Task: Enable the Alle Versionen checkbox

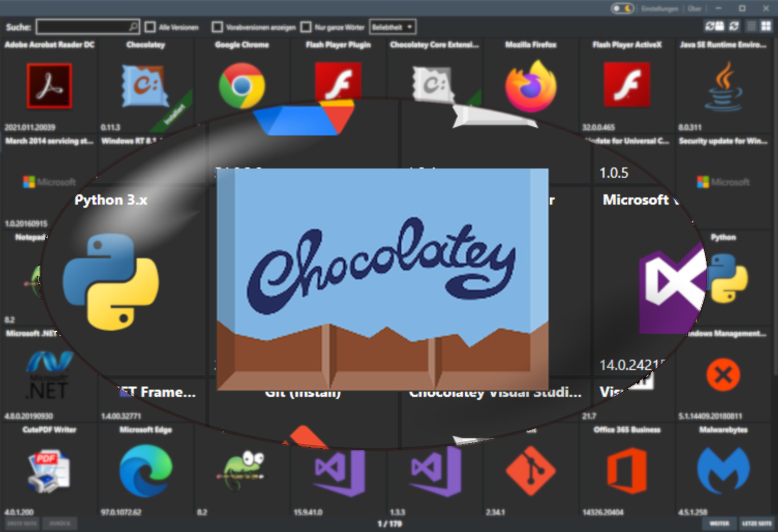Action: (150, 26)
